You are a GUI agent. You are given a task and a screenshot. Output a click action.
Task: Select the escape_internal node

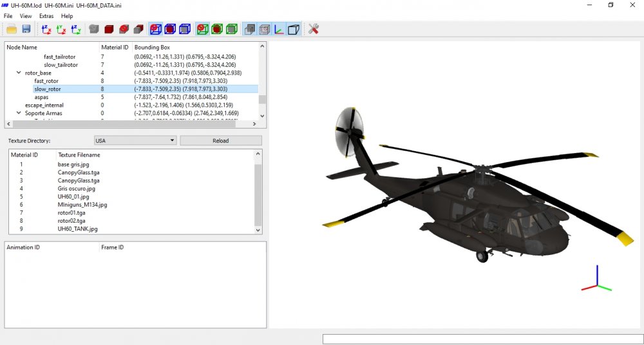tap(44, 105)
